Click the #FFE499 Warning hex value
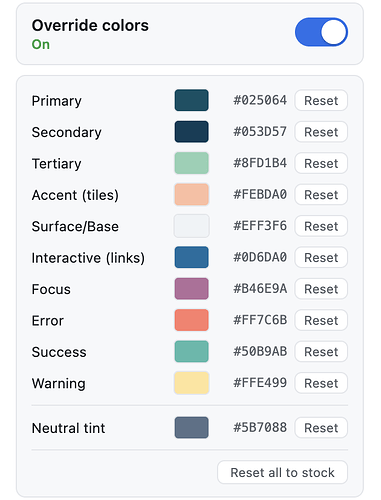The width and height of the screenshot is (381, 500). [260, 383]
